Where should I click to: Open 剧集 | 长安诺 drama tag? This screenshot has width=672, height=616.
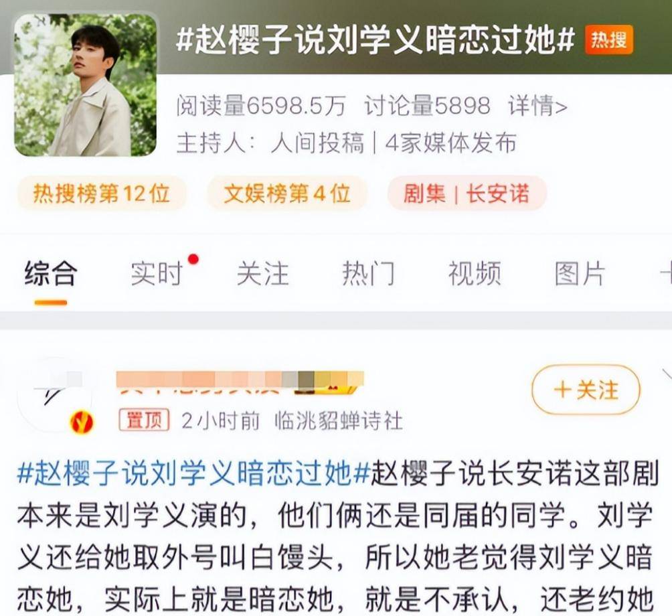point(467,194)
